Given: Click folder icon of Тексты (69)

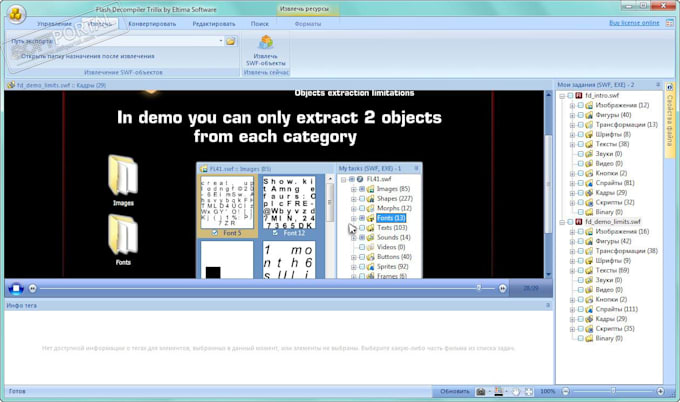Looking at the screenshot, I should click(x=589, y=270).
